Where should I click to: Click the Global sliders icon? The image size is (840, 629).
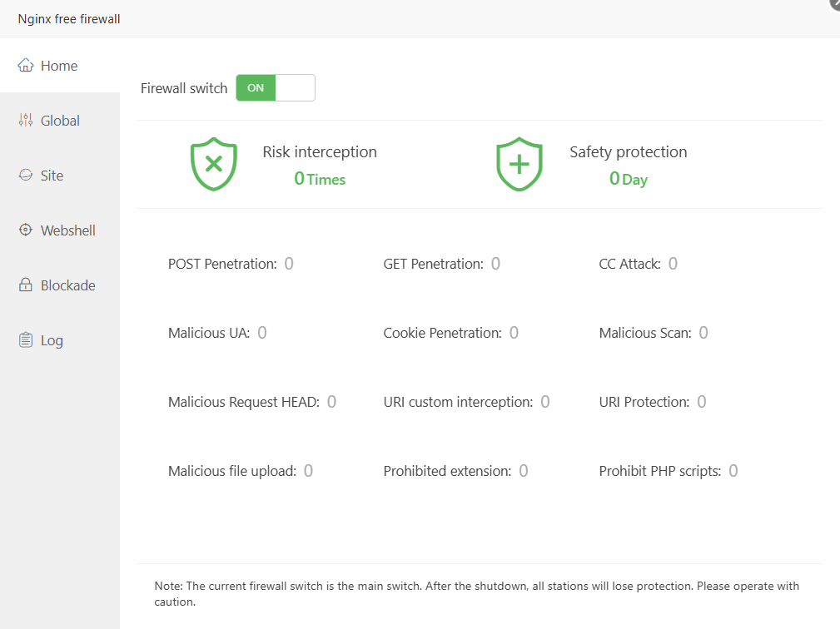(26, 121)
